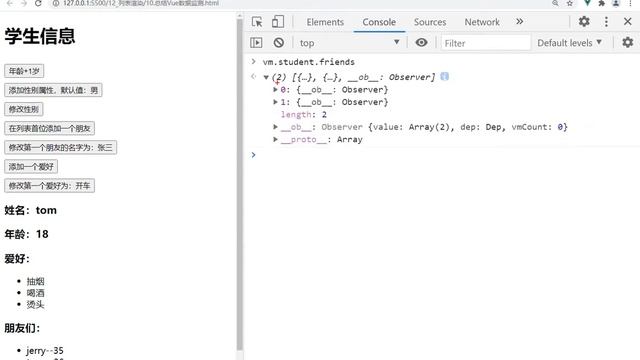Switch to the Network tab
The image size is (640, 360).
482,22
